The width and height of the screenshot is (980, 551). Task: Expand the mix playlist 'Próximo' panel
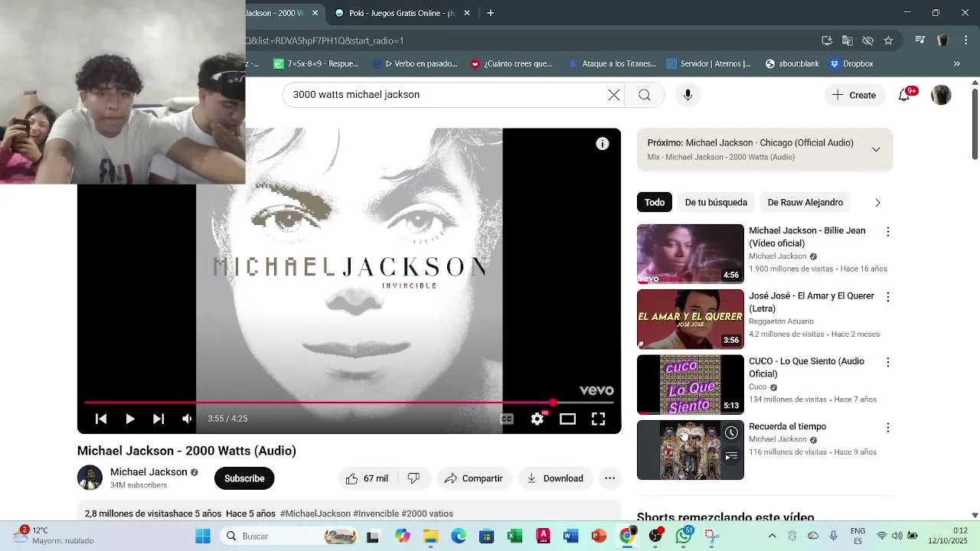876,149
